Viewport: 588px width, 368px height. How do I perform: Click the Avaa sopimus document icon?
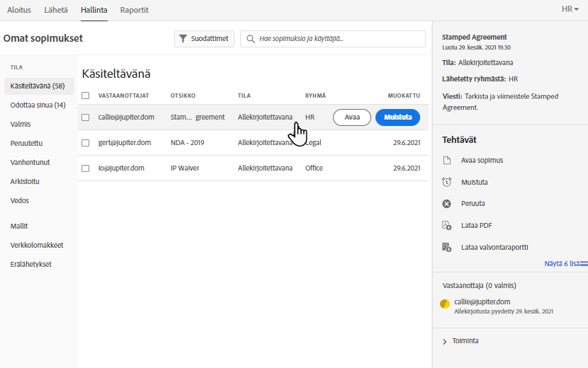[x=446, y=161]
